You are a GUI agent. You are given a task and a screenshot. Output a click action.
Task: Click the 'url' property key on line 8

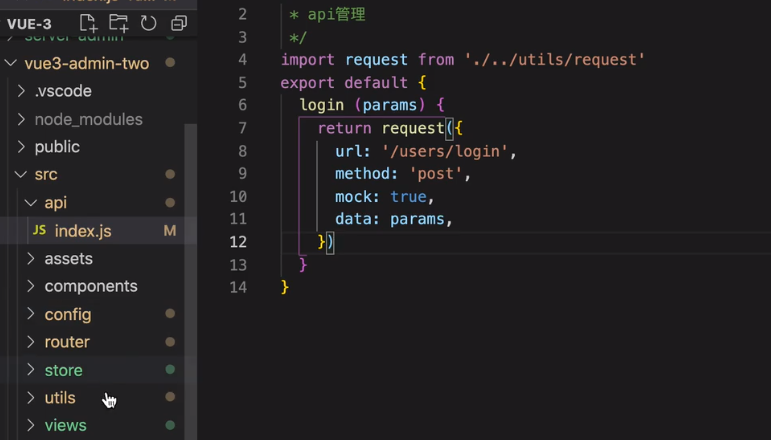tap(348, 151)
